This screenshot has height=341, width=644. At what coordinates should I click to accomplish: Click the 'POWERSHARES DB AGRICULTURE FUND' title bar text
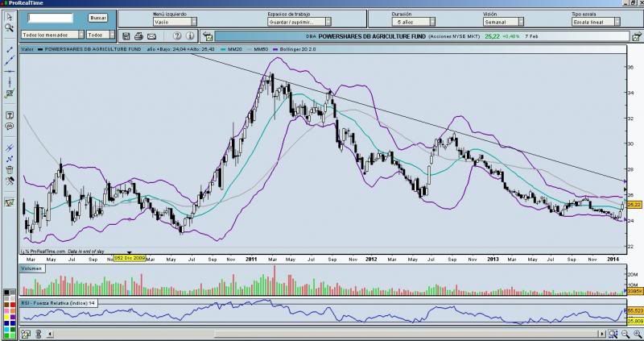(x=372, y=36)
